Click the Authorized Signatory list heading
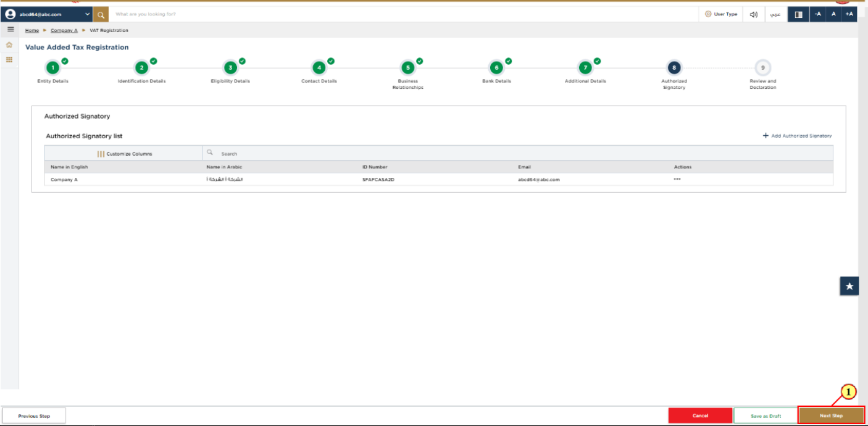The height and width of the screenshot is (426, 868). pos(84,136)
